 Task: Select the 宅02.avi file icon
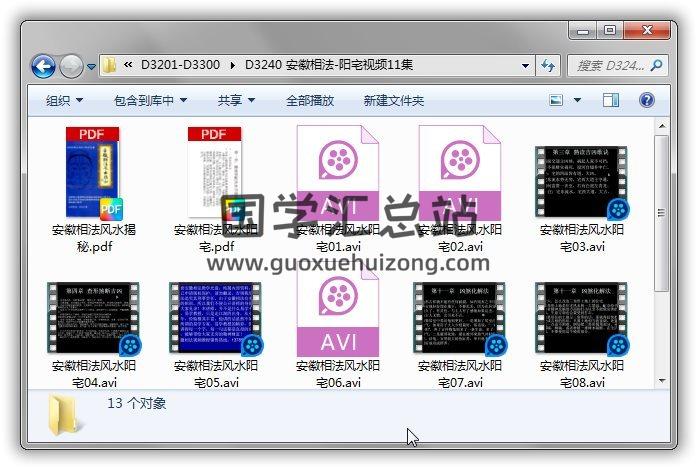pos(460,174)
